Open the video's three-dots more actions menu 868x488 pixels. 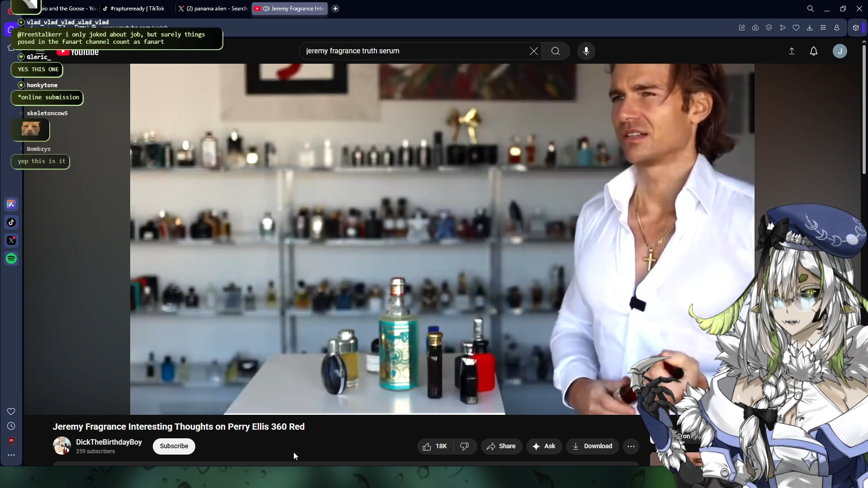631,446
